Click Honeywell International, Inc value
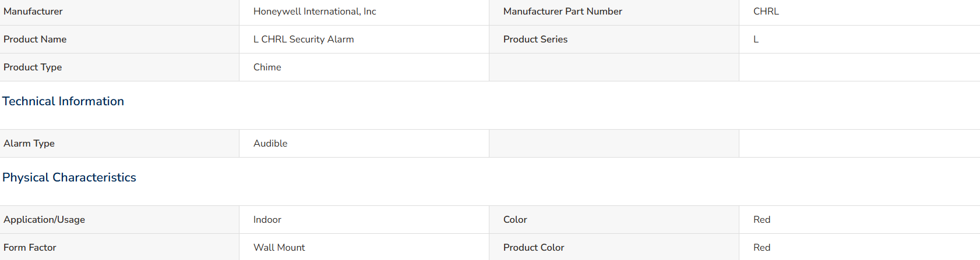The image size is (980, 260). (315, 12)
